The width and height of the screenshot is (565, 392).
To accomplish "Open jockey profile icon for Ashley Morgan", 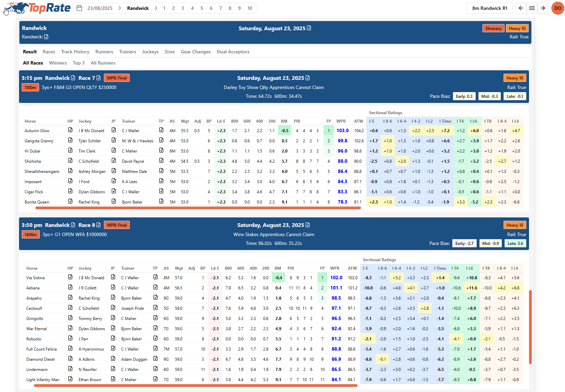I will tap(114, 171).
